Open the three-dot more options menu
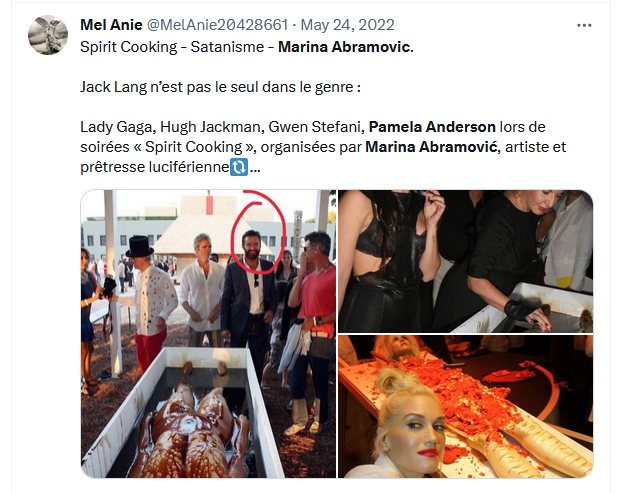627x493 pixels. click(584, 26)
